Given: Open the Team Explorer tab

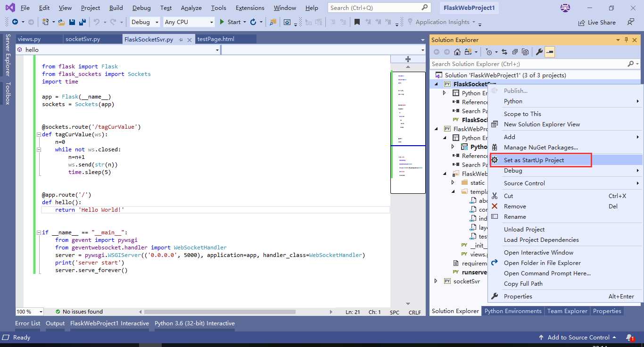Looking at the screenshot, I should tap(567, 311).
